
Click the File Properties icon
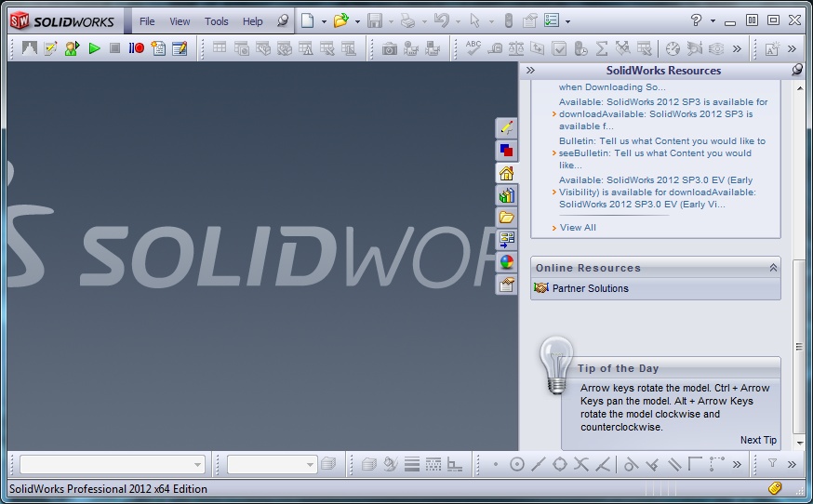[x=529, y=20]
